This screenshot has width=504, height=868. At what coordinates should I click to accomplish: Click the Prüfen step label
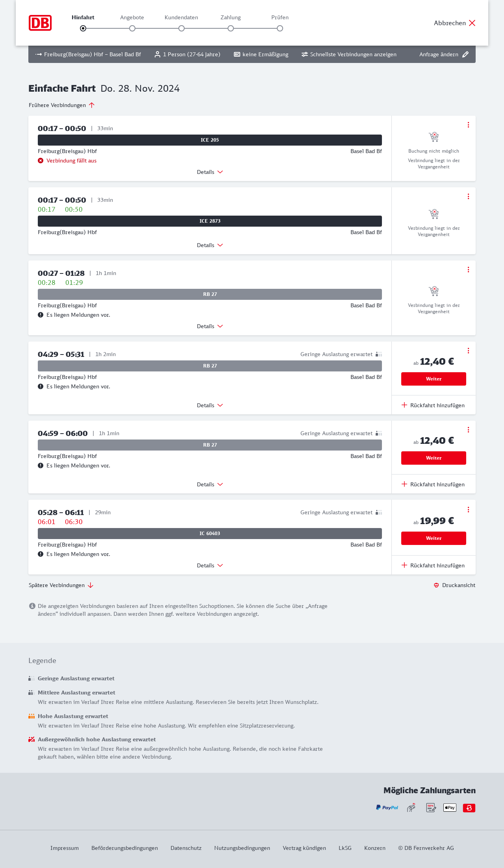[280, 17]
